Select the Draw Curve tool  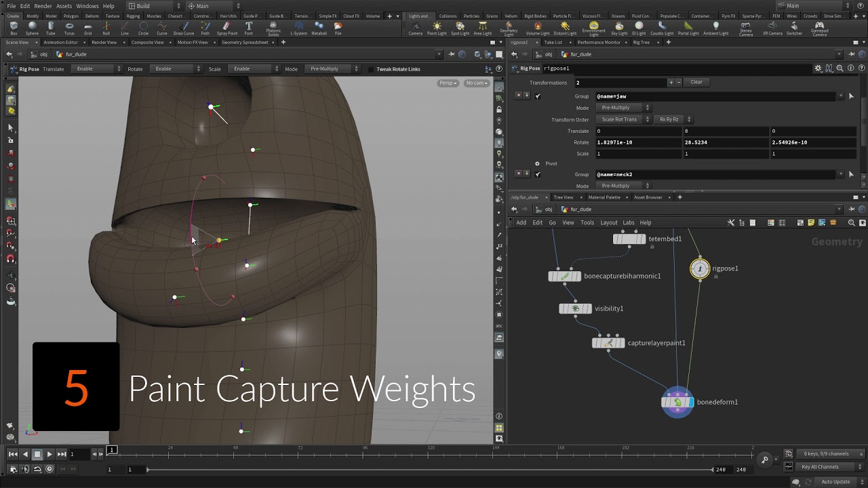pos(183,28)
